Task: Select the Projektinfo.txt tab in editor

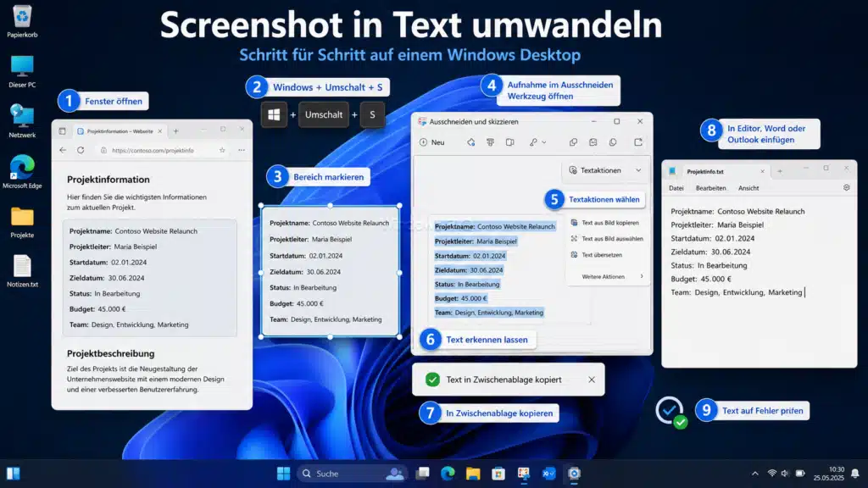Action: (x=716, y=171)
